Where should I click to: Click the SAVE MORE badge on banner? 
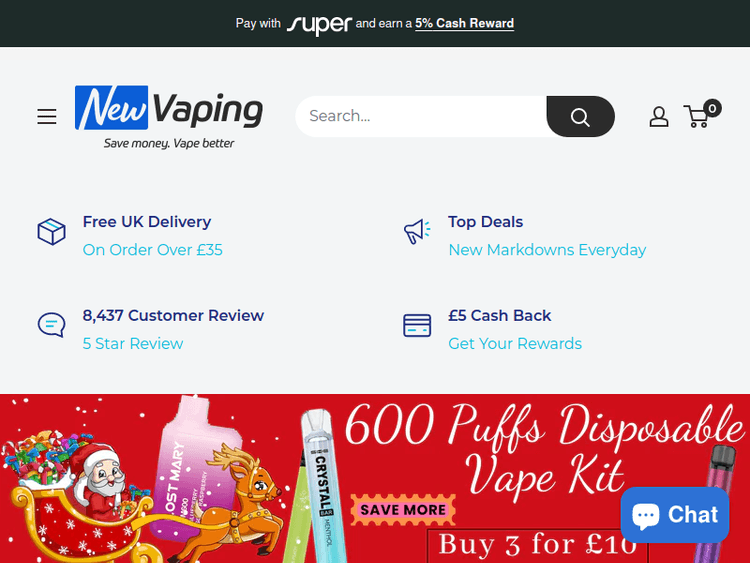pos(403,510)
